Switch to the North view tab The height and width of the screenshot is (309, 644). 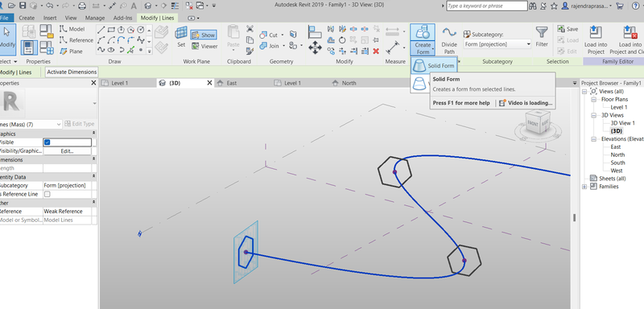[x=349, y=83]
